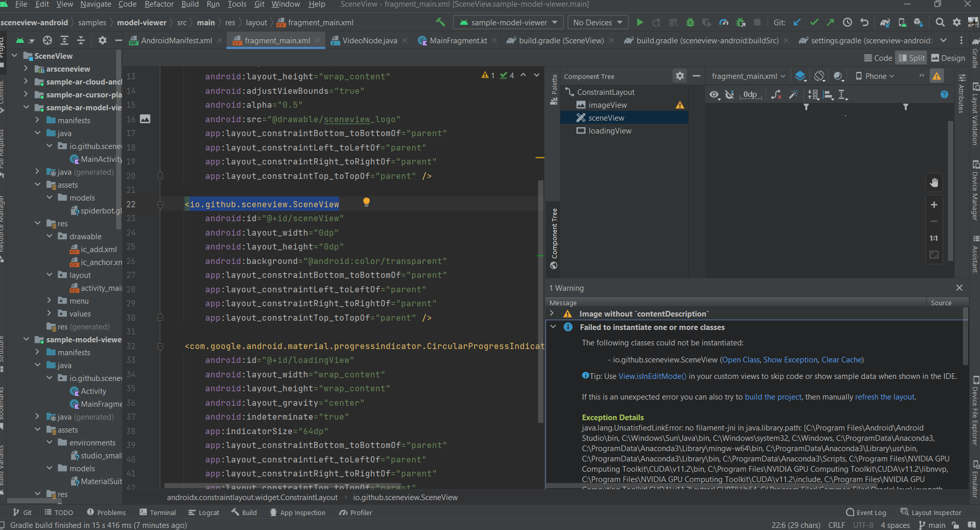This screenshot has width=980, height=530.
Task: Select the Infer Constraints magic wand
Action: click(793, 94)
